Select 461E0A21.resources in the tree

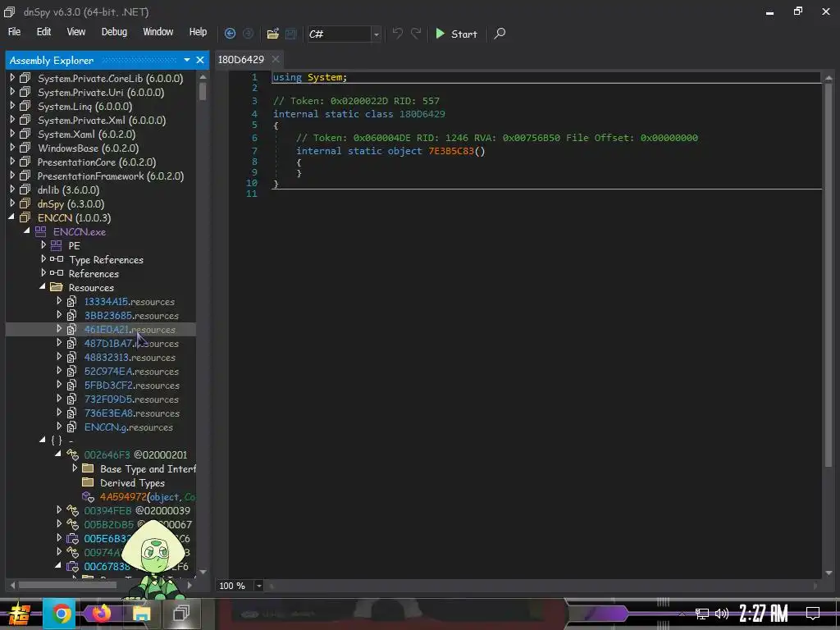pyautogui.click(x=130, y=329)
